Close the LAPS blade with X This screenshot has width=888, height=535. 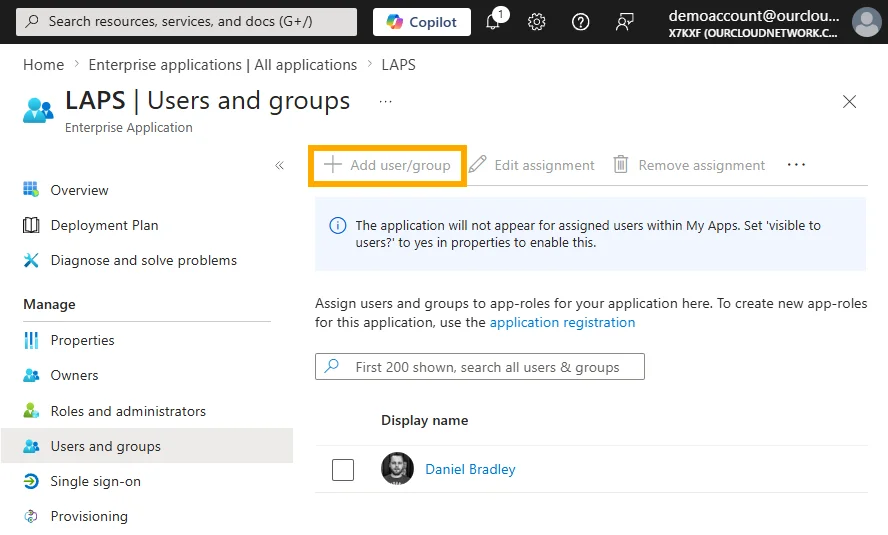pos(849,102)
